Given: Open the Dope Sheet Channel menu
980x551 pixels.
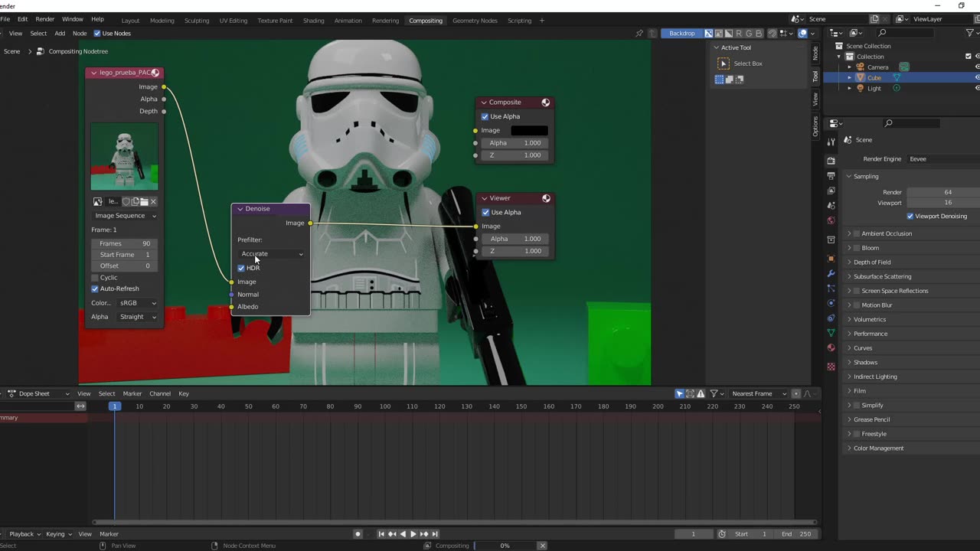Looking at the screenshot, I should [x=160, y=393].
